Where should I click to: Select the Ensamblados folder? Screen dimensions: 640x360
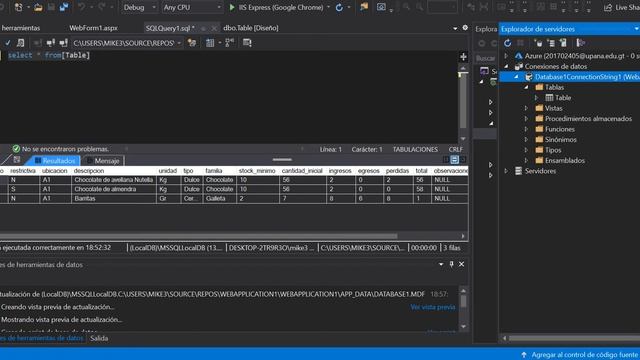coord(564,160)
